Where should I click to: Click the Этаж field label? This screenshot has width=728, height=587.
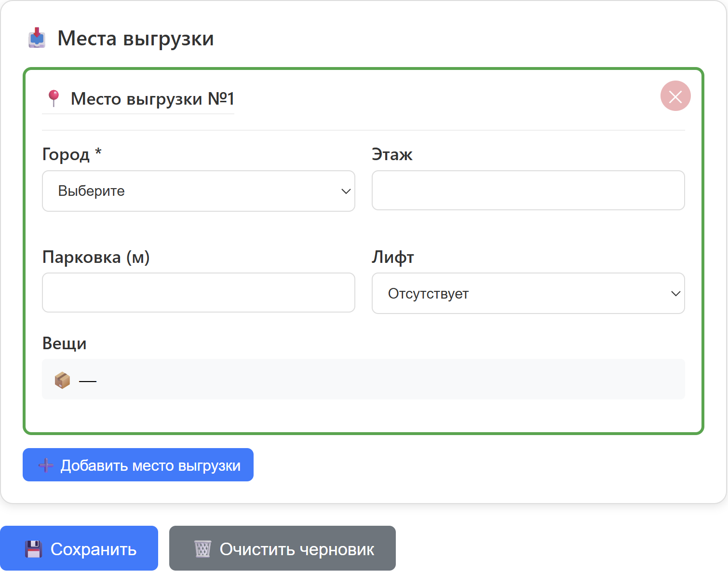coord(392,154)
